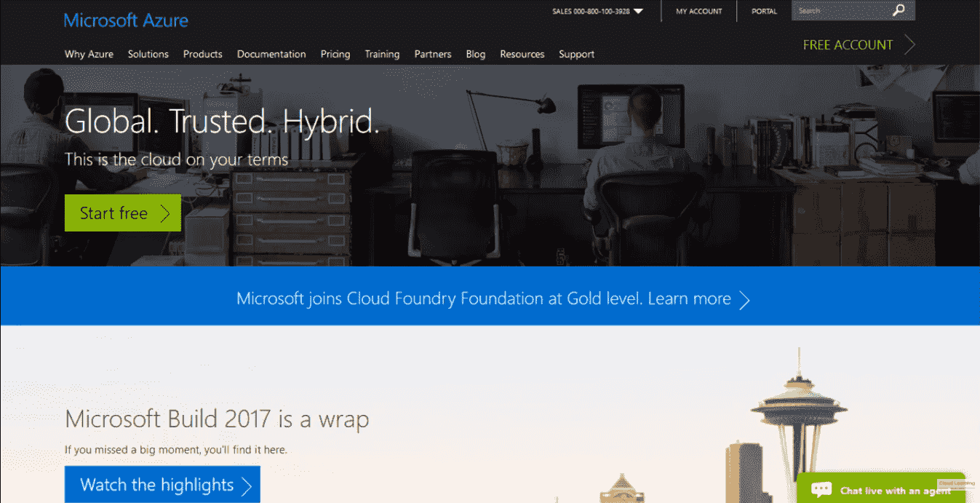Click the Global. Trusted. Hybrid. headline
The image size is (980, 503).
point(222,122)
